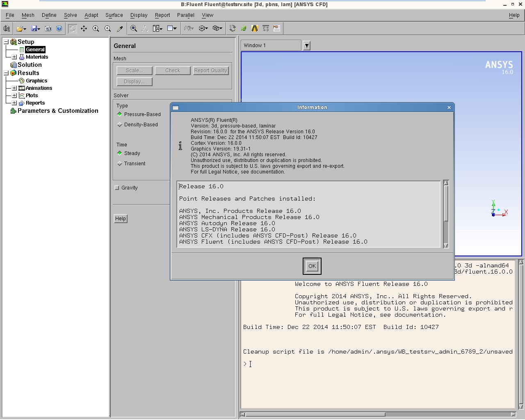
Task: Select the Solution tree item
Action: [30, 65]
